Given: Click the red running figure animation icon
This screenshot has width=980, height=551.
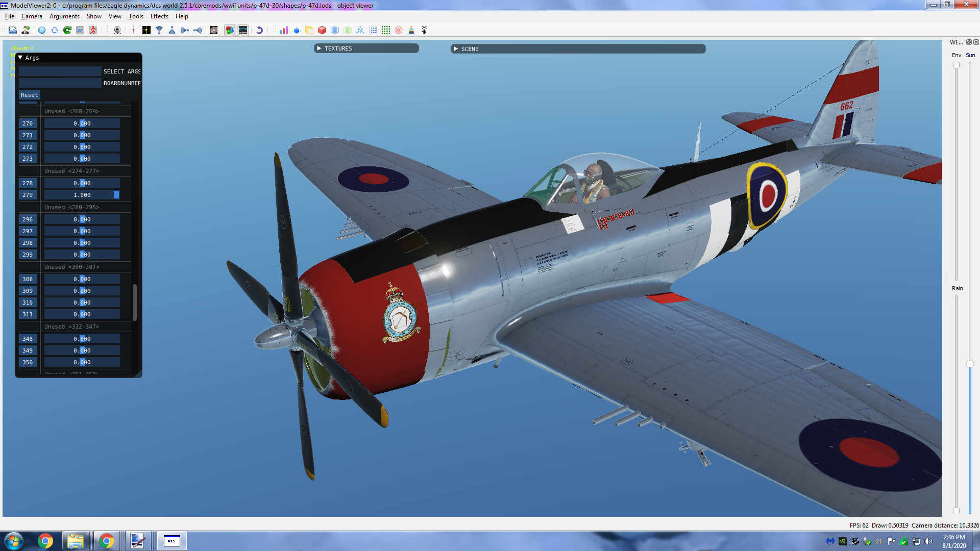Looking at the screenshot, I should click(x=93, y=30).
